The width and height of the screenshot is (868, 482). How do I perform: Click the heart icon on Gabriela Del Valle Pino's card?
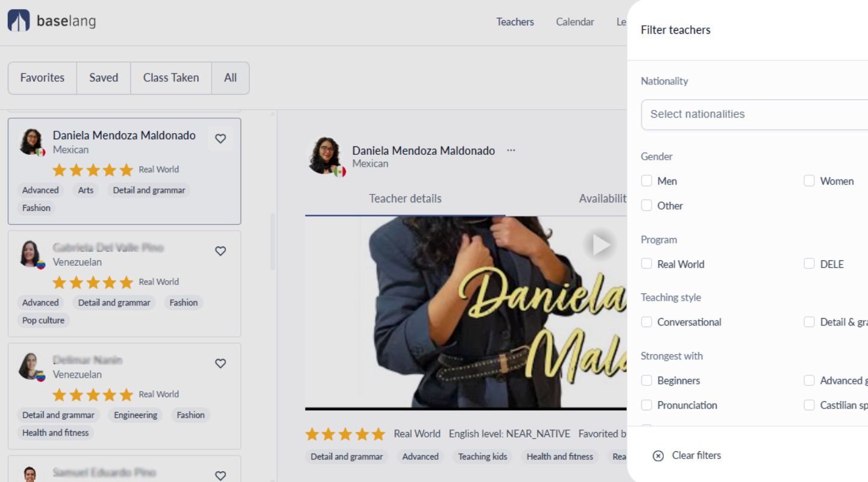[220, 251]
